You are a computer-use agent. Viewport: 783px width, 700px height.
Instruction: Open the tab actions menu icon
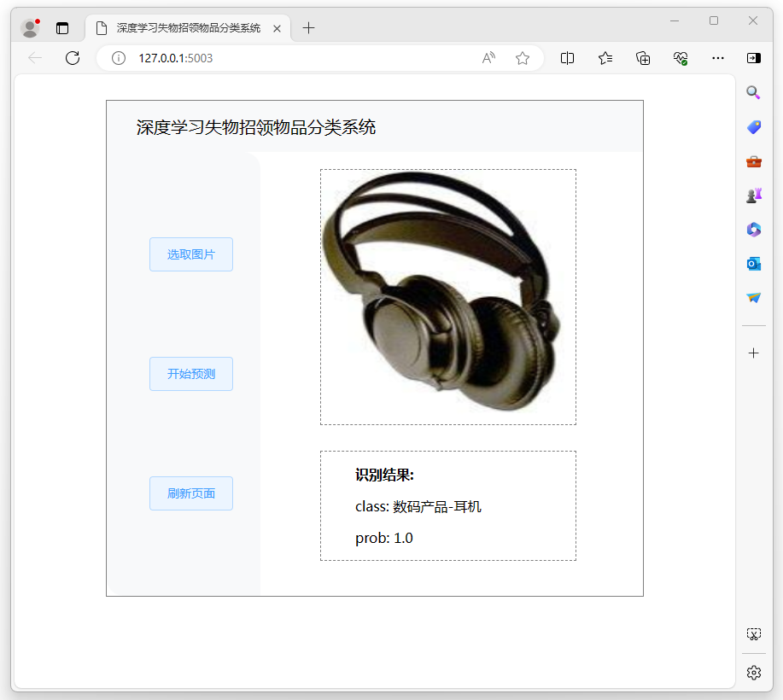62,28
